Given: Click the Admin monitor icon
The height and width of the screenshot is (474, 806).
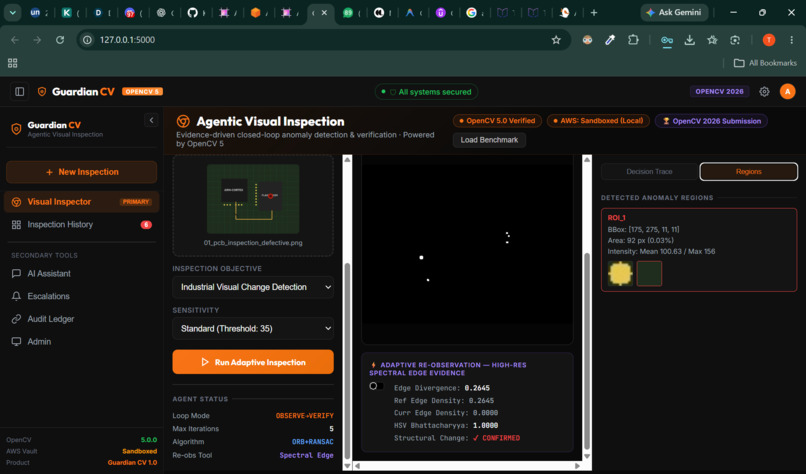Looking at the screenshot, I should click(16, 341).
